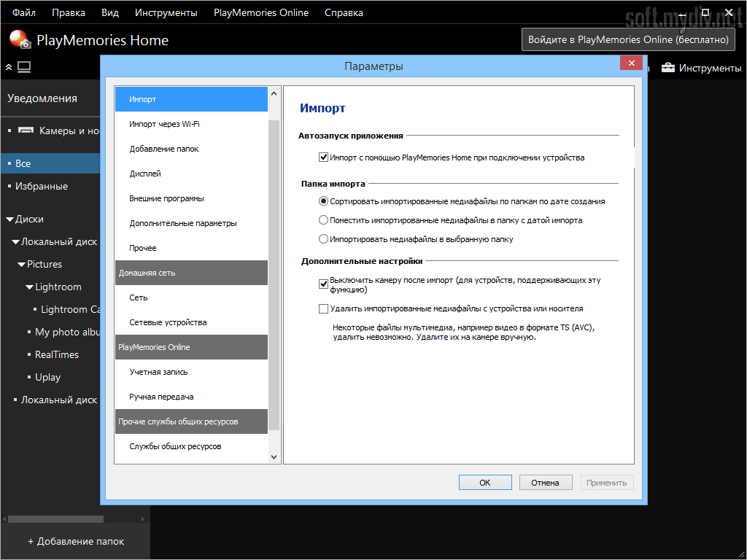This screenshot has width=747, height=560.
Task: Toggle import on device connection checkbox
Action: pyautogui.click(x=323, y=157)
